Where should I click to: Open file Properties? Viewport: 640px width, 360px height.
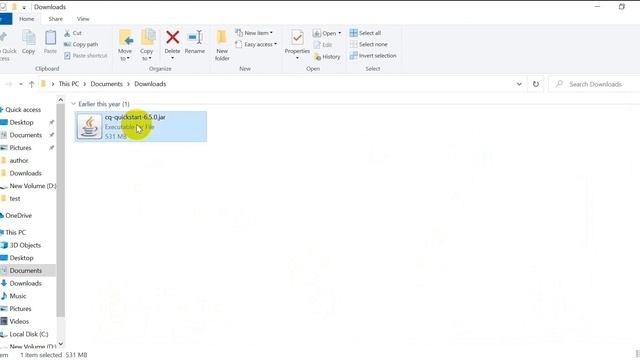pyautogui.click(x=297, y=42)
